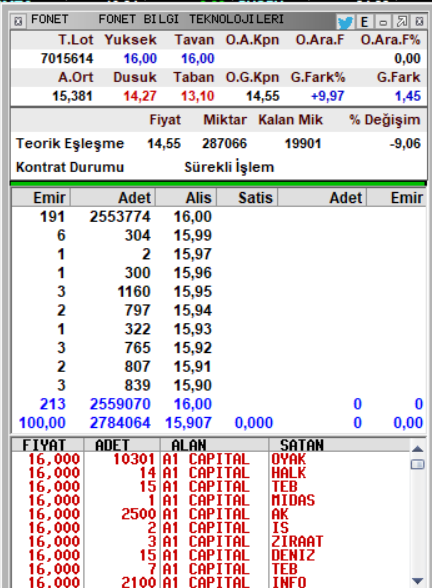The image size is (432, 588).
Task: Click % Değişim value -9,06
Action: point(405,143)
